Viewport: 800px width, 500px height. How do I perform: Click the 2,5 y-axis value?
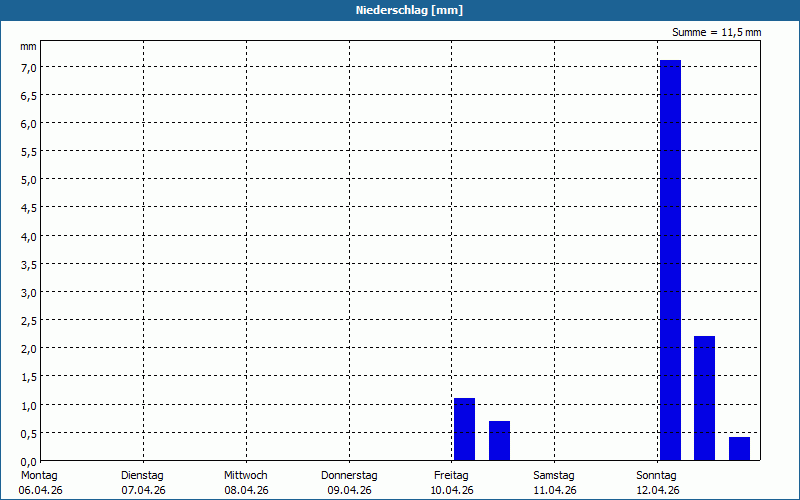[28, 321]
